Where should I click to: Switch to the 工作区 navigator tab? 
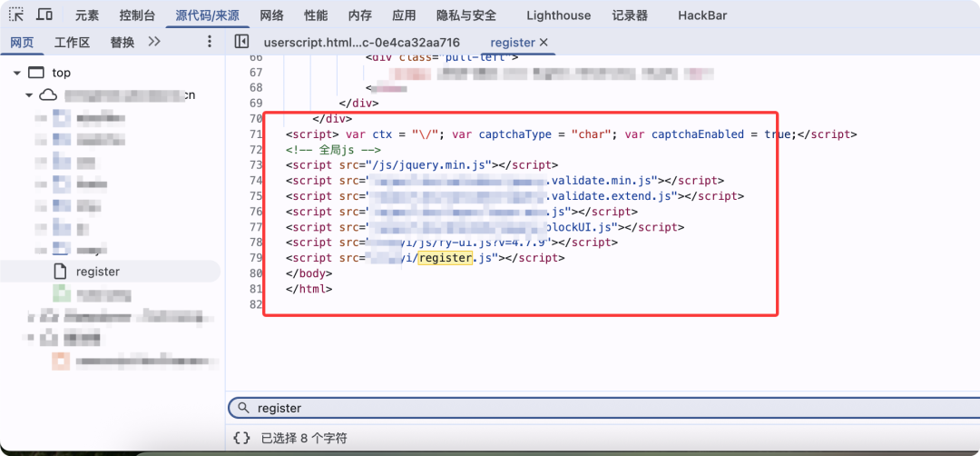[x=72, y=43]
